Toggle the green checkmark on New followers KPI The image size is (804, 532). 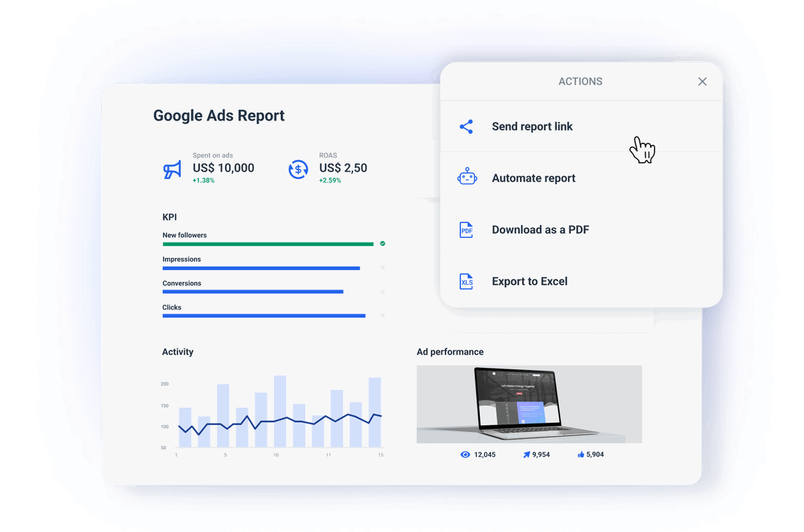[383, 244]
